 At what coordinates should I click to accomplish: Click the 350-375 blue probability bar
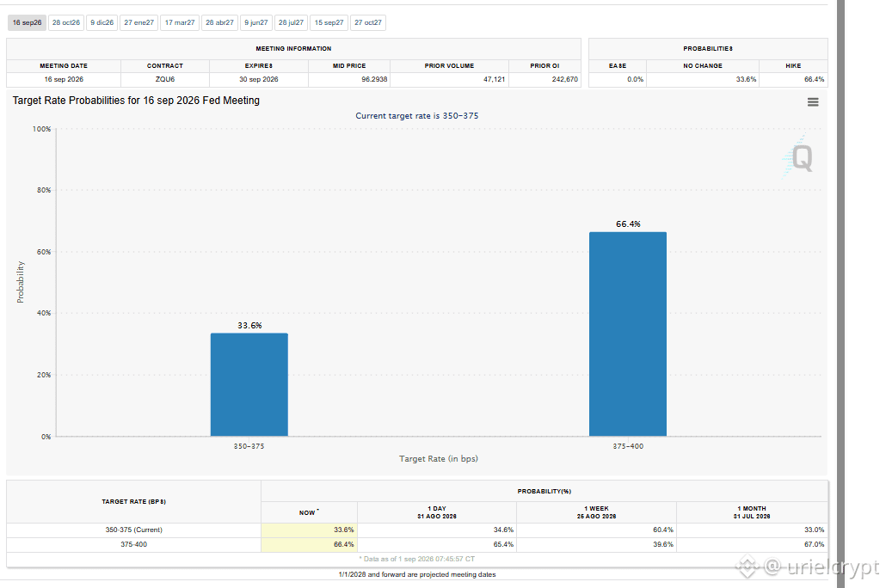tap(249, 384)
